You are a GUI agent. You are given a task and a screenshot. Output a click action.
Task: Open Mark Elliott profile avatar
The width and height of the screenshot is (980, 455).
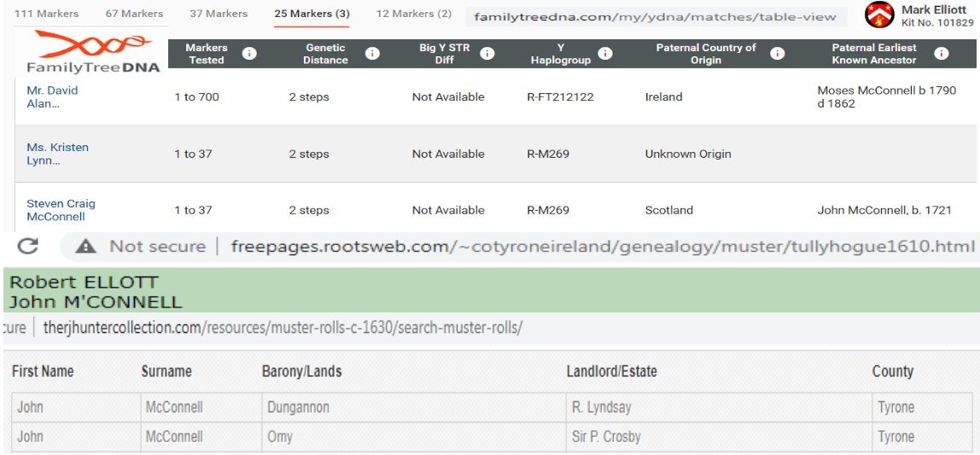879,15
